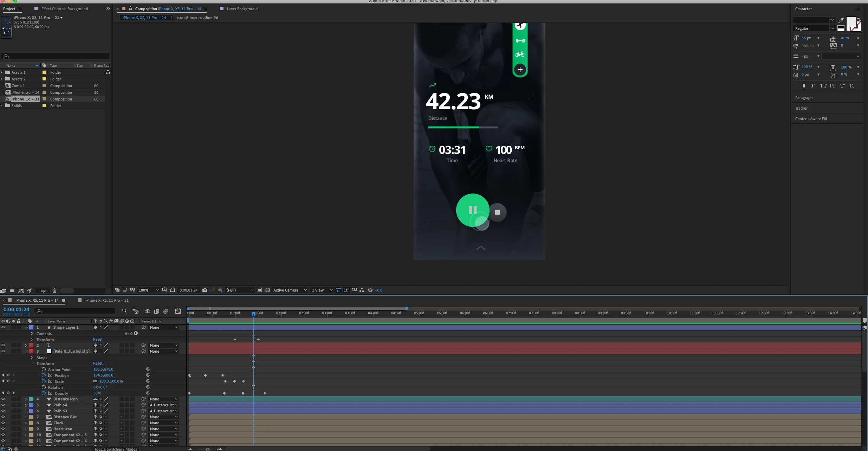Open the viewer resolution (Full) dropdown
Screen dimensions: 868x451
click(x=240, y=290)
